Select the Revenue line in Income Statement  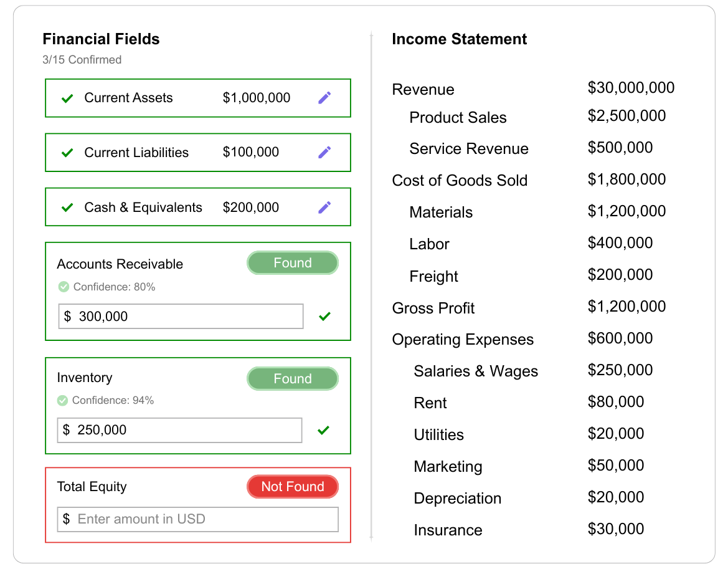click(423, 90)
